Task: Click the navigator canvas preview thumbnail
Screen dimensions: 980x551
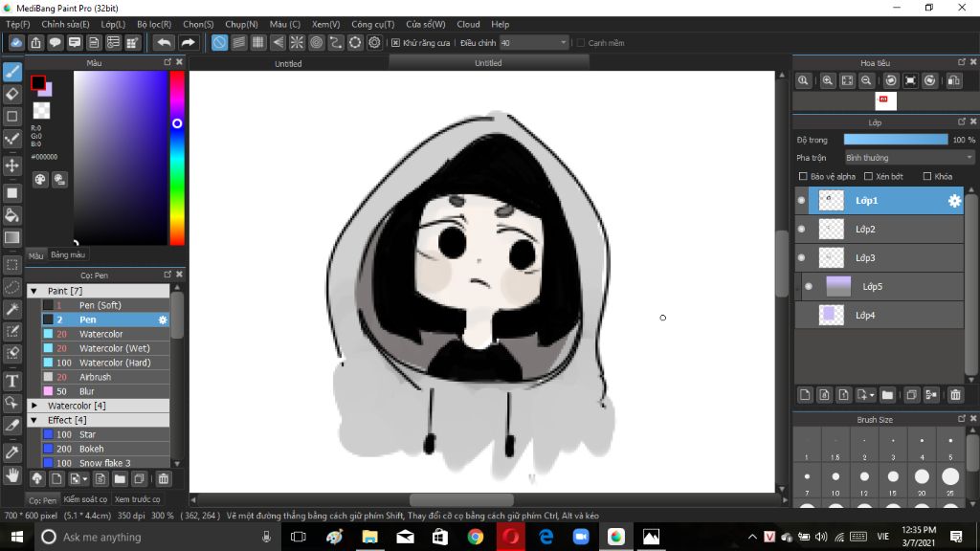Action: click(885, 100)
